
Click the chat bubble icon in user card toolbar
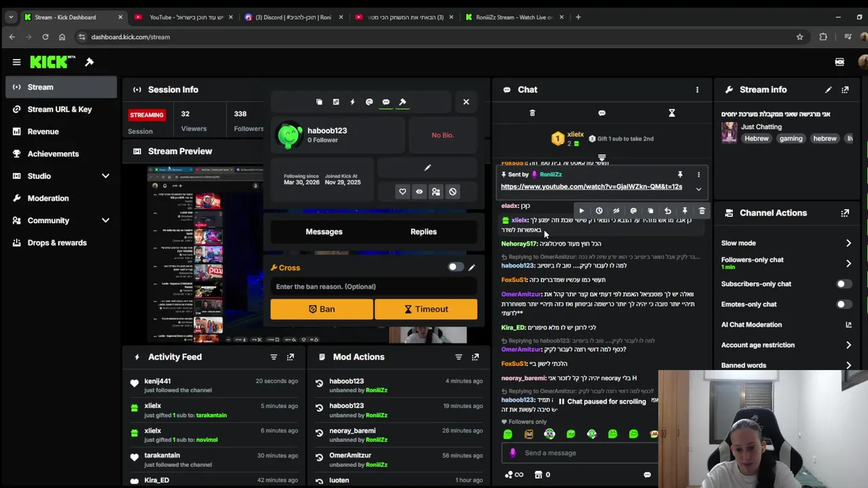pos(386,102)
